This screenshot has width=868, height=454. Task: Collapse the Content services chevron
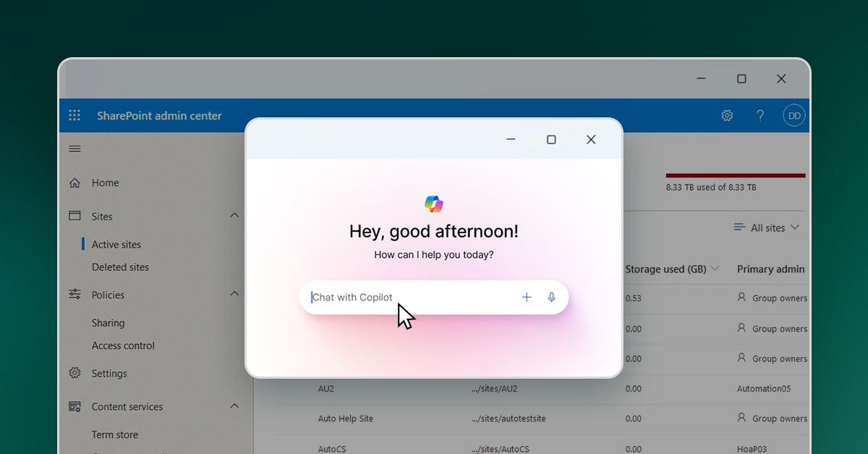click(234, 406)
